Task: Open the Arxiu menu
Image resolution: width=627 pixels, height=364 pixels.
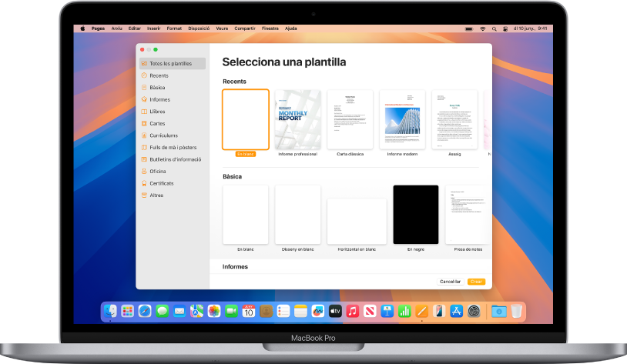Action: (117, 28)
